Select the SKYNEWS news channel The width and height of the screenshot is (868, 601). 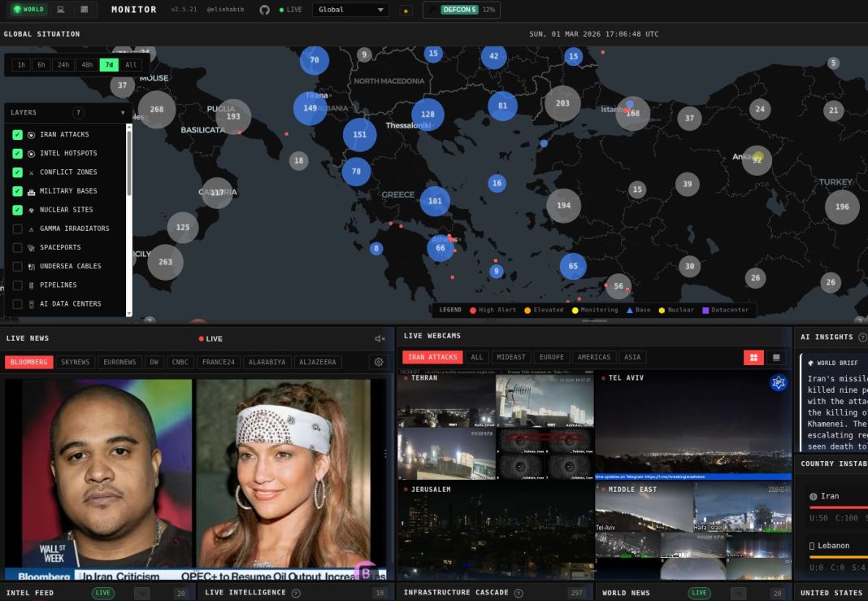point(76,361)
